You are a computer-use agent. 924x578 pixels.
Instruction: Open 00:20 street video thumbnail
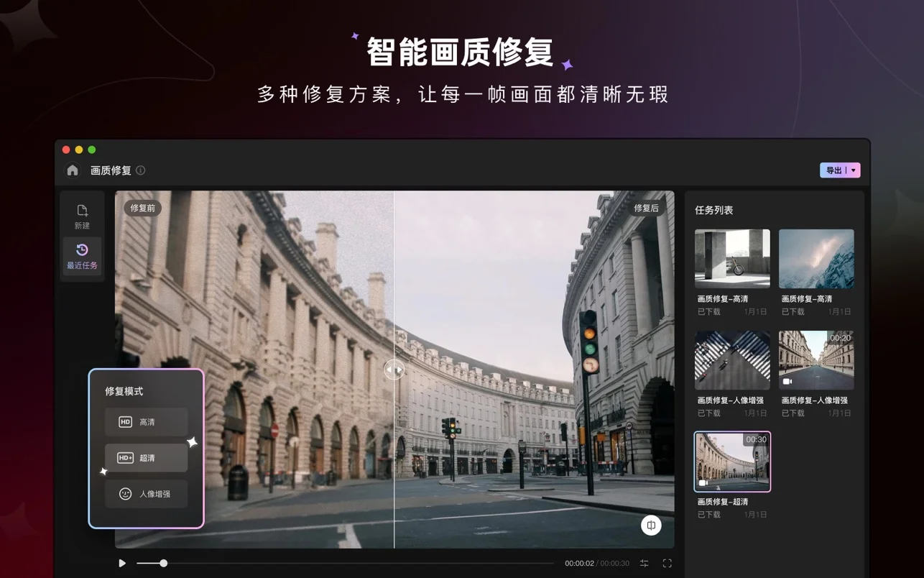click(816, 360)
